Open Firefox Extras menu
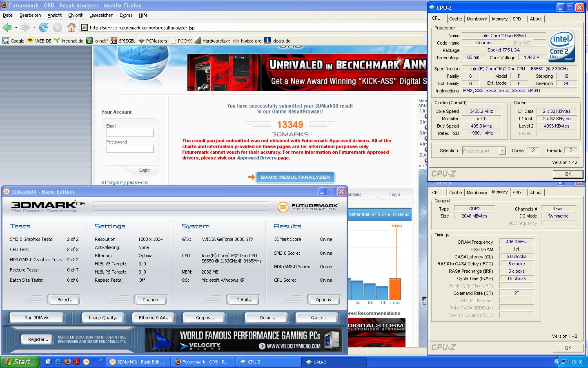 click(126, 15)
